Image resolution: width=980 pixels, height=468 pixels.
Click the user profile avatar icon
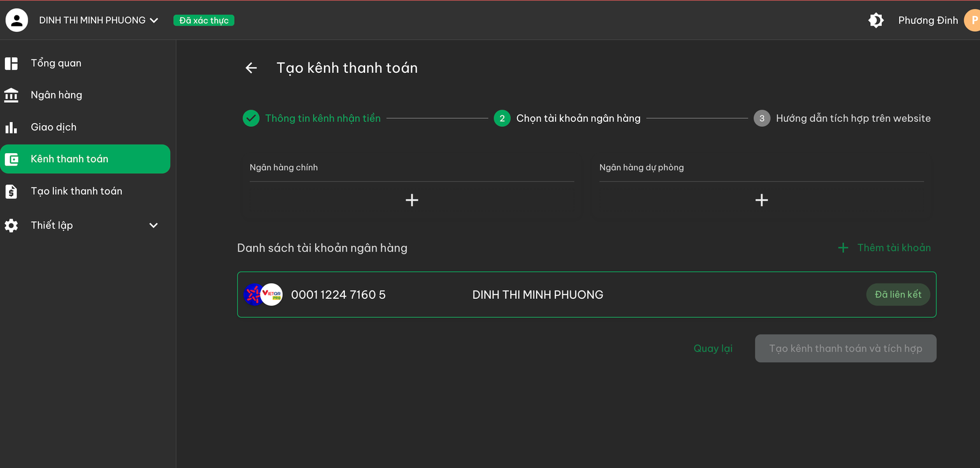coord(17,20)
